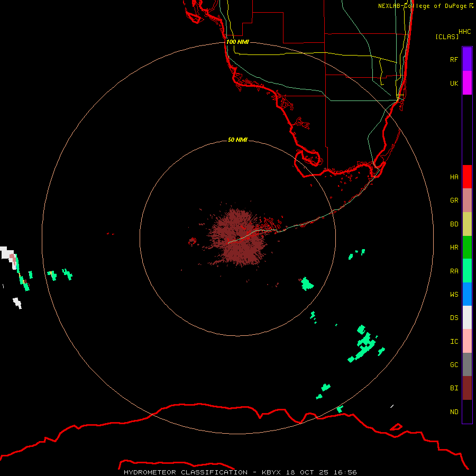Click the 16:56 timestamp
This screenshot has width=476, height=476.
pyautogui.click(x=345, y=472)
